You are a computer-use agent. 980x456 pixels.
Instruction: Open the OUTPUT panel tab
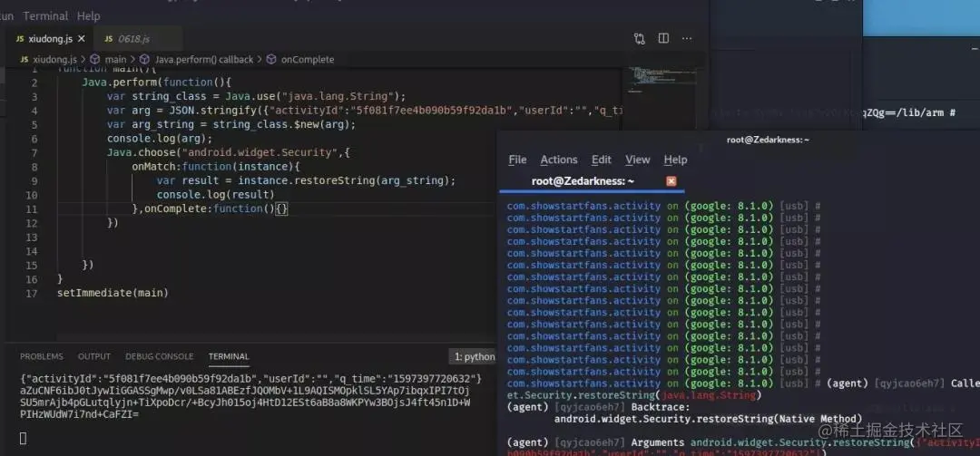click(x=94, y=356)
